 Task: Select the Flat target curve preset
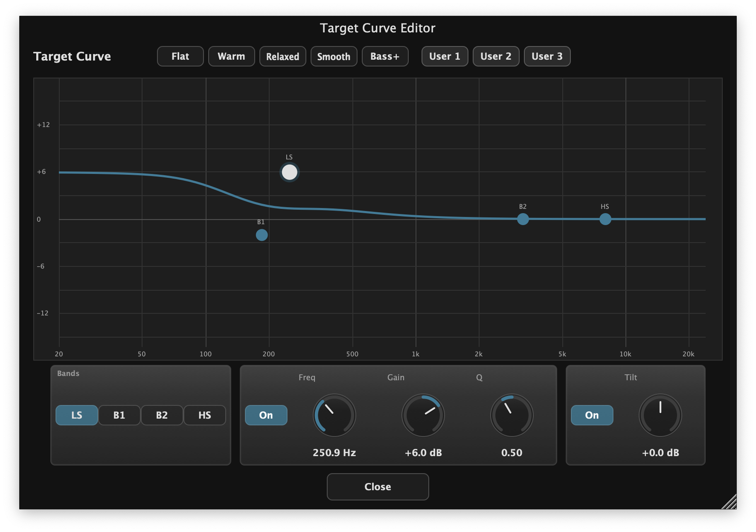180,56
